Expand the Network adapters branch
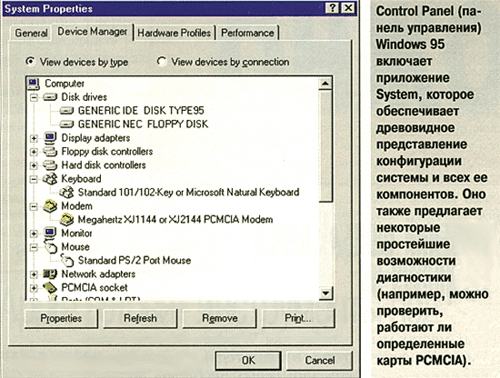This screenshot has width=500, height=378. coord(34,274)
